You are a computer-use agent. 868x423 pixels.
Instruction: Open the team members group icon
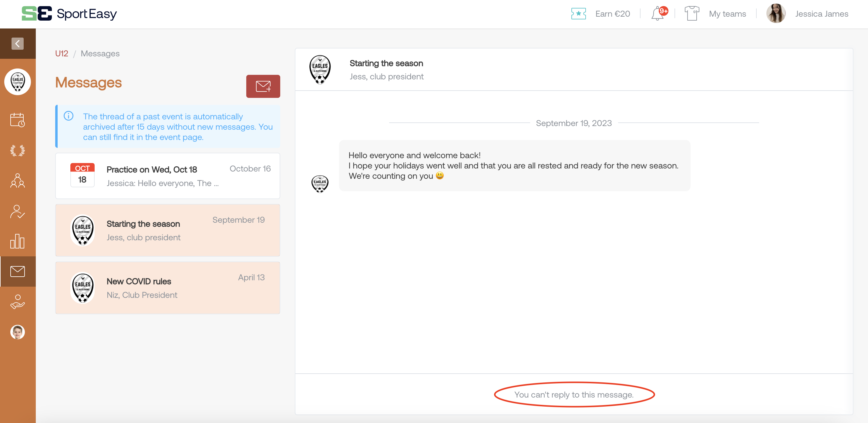[x=18, y=181]
